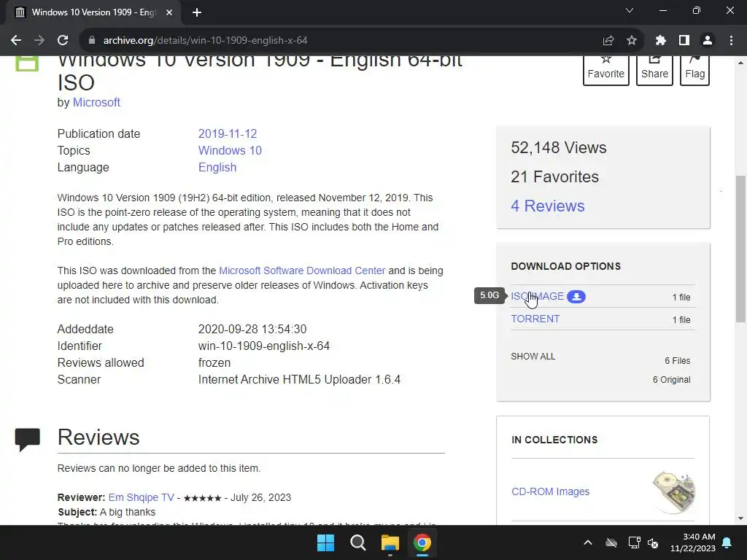Click the Reviews speech bubble icon
Viewport: 747px width, 560px height.
[x=27, y=440]
